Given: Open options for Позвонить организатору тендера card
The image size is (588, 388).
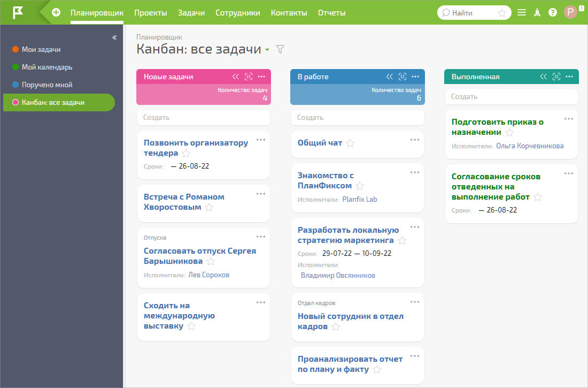Looking at the screenshot, I should pos(261,140).
